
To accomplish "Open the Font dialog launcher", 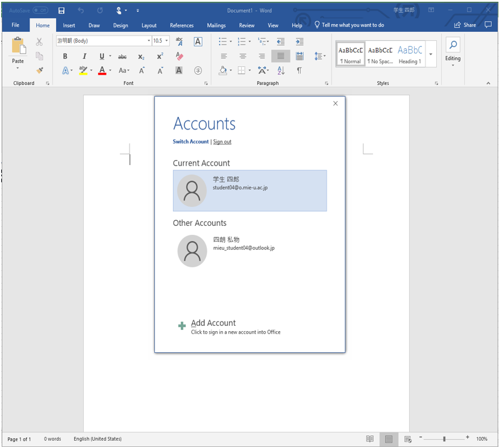I will 206,83.
